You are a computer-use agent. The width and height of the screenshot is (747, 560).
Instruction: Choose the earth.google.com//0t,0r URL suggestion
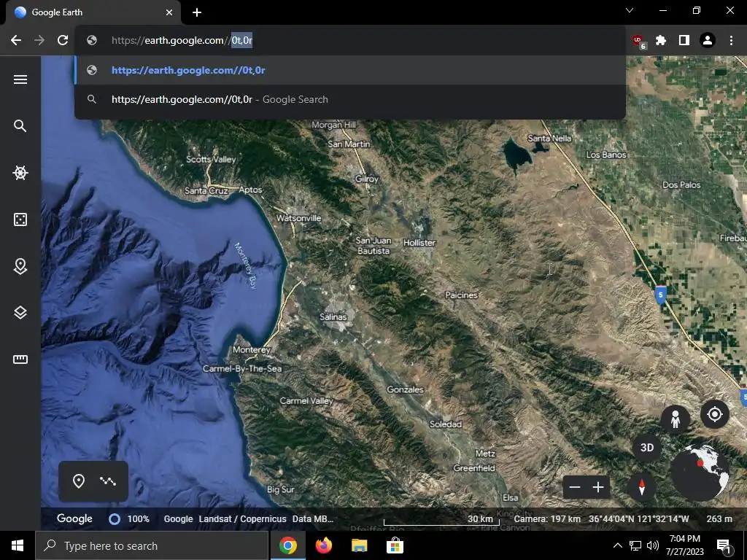pyautogui.click(x=350, y=70)
